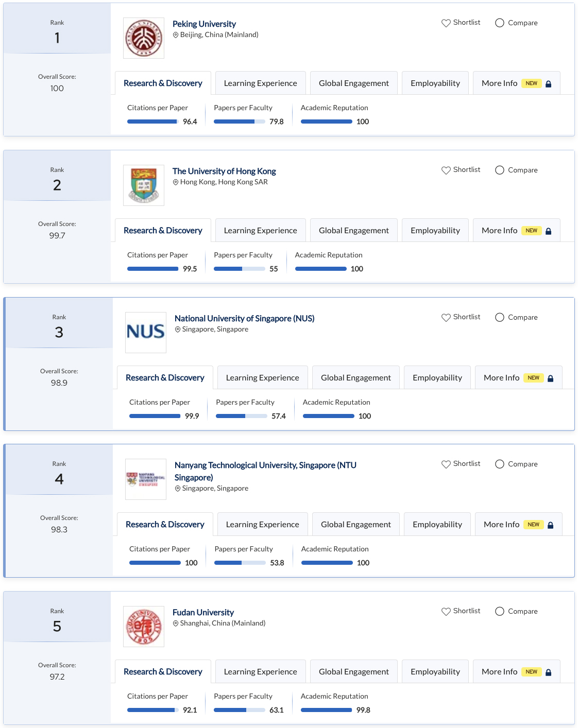Click the Fudan University seal logo
Screen dimensions: 578x728
(x=144, y=627)
